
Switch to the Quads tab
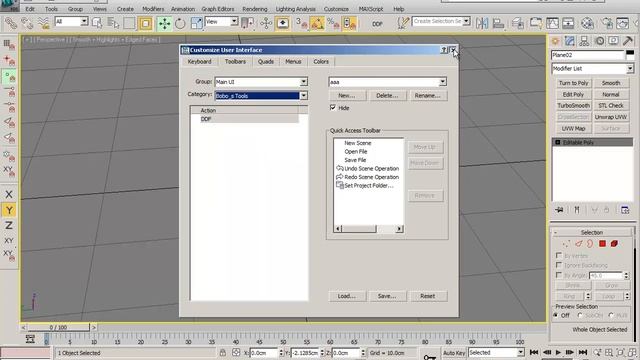(x=266, y=62)
